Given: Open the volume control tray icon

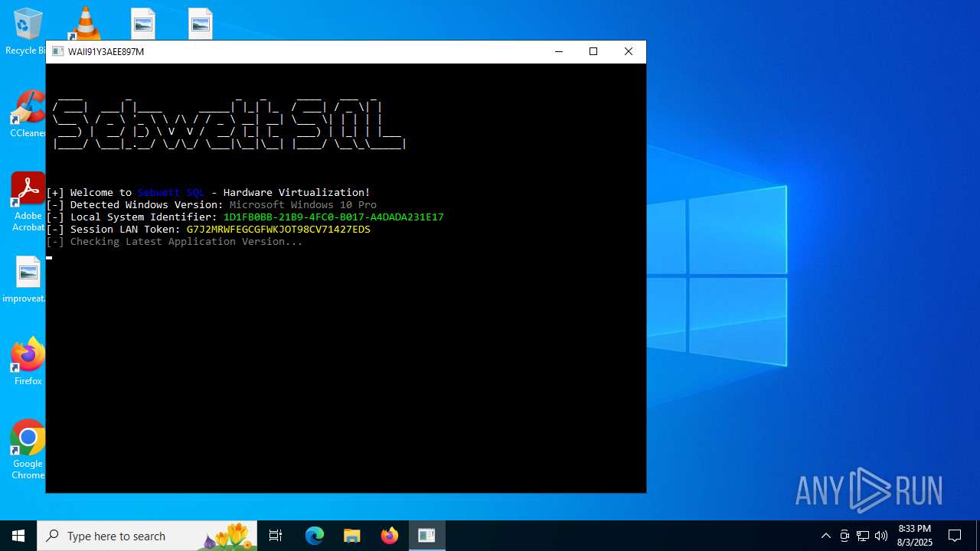Looking at the screenshot, I should click(881, 536).
